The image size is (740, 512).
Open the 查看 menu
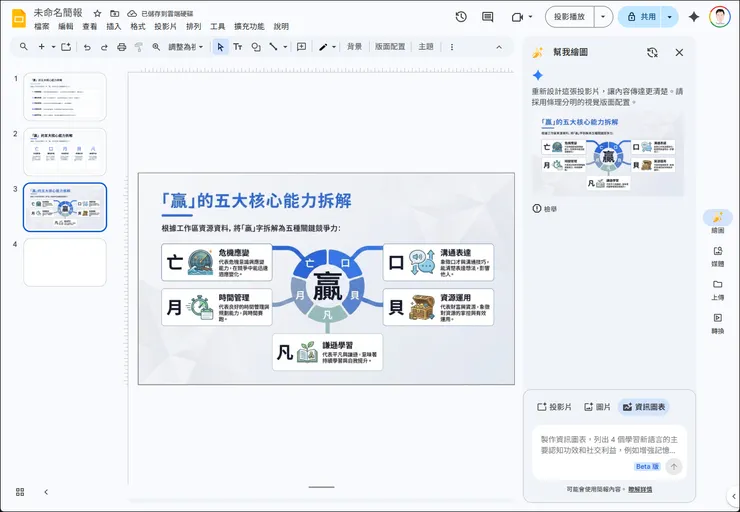[90, 26]
